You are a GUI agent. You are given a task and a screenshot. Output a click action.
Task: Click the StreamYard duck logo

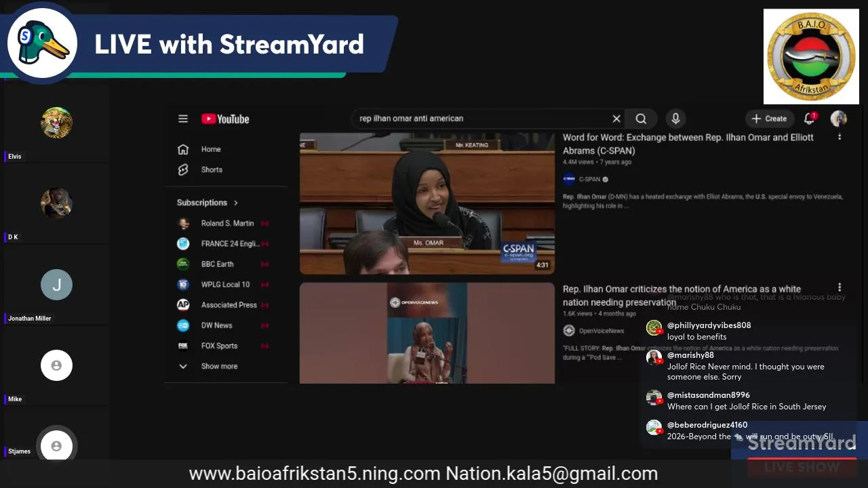pyautogui.click(x=43, y=43)
